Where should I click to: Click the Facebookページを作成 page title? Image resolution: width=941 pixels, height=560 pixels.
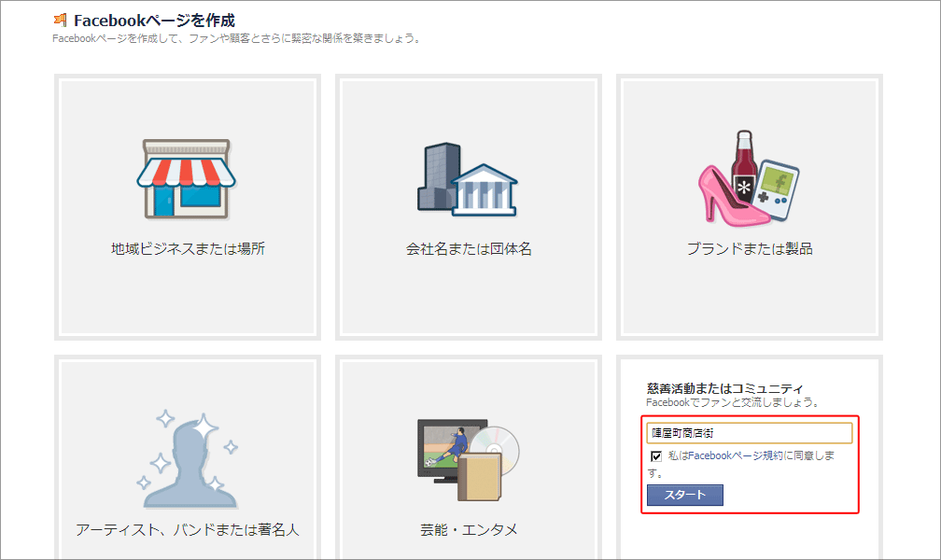[154, 21]
